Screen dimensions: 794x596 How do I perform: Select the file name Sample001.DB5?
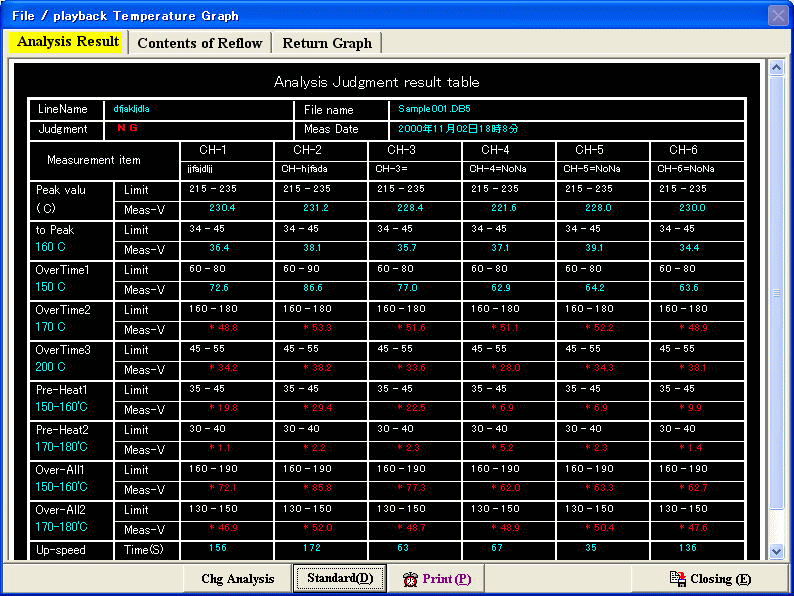point(434,109)
